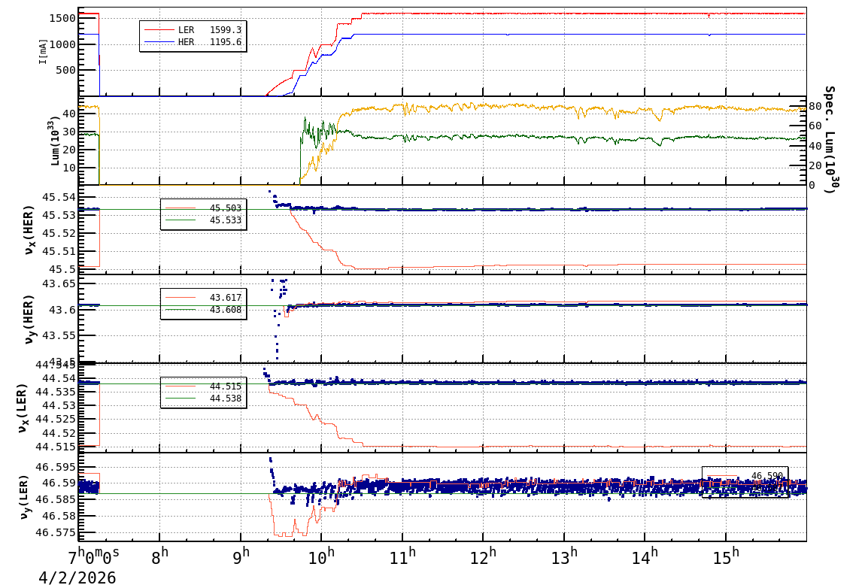The height and width of the screenshot is (588, 868).
Task: Click the 45.51 axis tick
Action: click(x=59, y=251)
